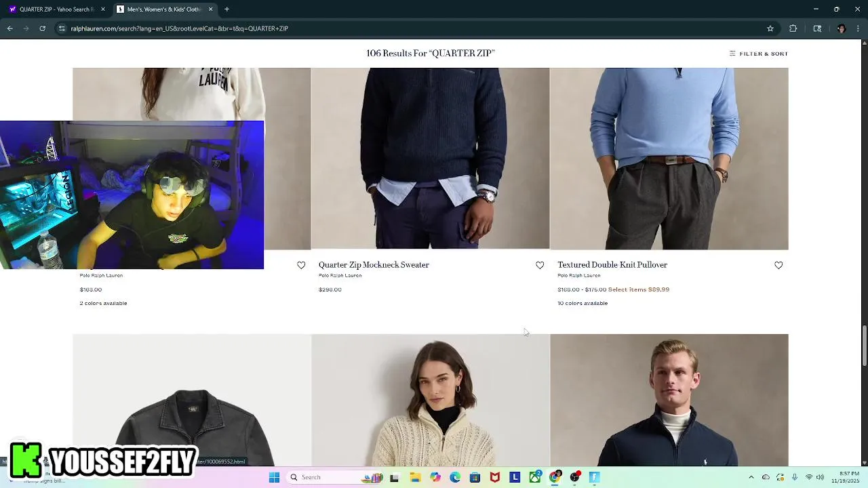Click the address bar URL field
The image size is (868, 488).
(x=407, y=28)
